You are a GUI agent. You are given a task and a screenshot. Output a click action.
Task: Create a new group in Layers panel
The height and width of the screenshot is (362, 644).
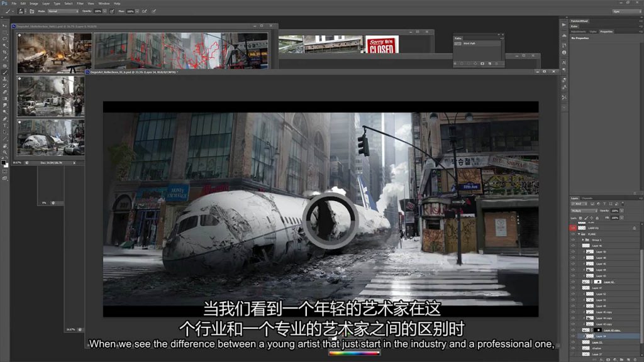pyautogui.click(x=622, y=359)
